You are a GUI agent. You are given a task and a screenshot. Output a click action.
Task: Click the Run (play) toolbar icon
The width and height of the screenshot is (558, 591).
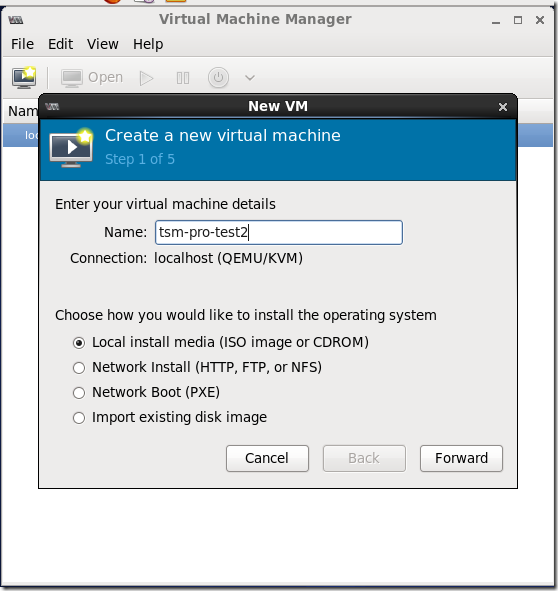click(x=146, y=78)
